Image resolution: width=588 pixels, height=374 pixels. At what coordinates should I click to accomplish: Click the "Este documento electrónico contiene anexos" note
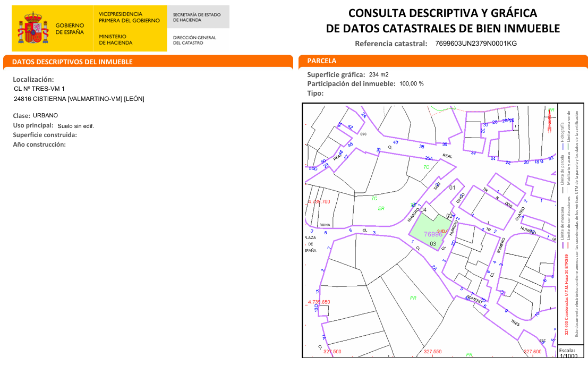(x=577, y=224)
